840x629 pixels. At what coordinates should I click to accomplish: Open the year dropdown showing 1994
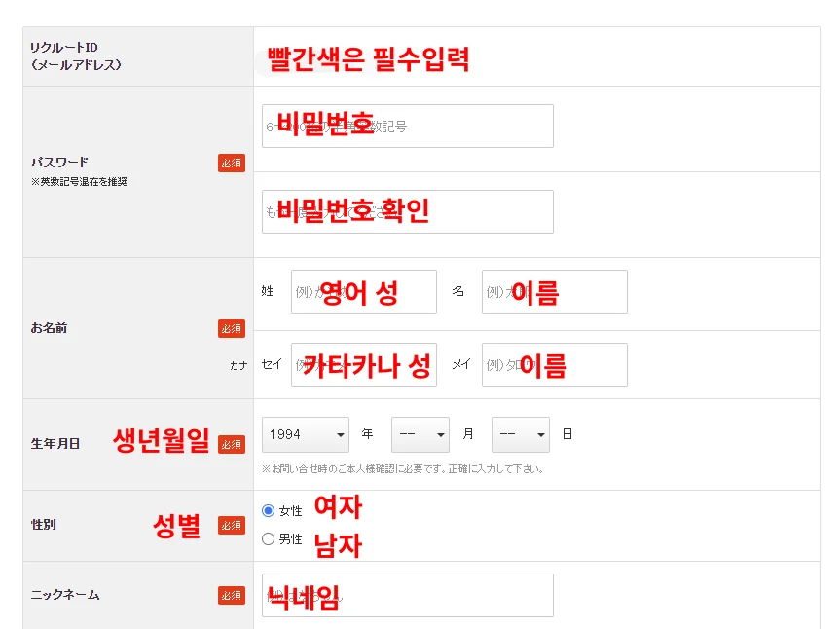pyautogui.click(x=305, y=434)
